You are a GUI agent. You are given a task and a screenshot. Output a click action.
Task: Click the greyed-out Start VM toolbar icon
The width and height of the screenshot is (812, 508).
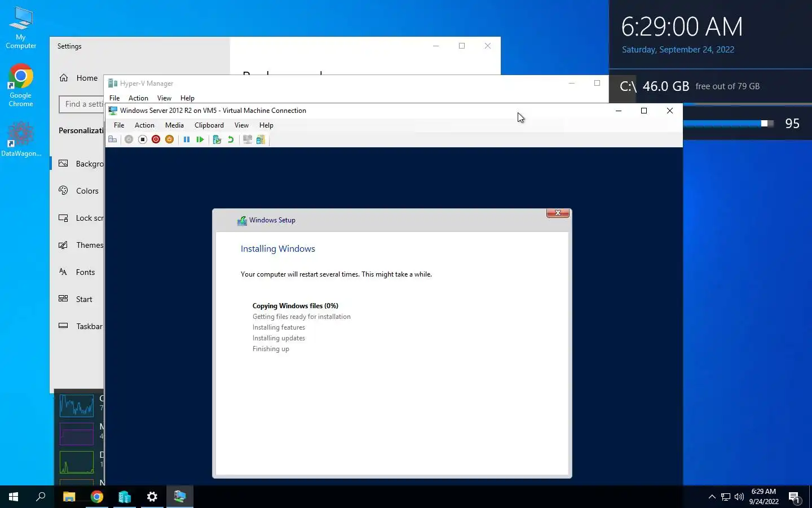pos(129,139)
